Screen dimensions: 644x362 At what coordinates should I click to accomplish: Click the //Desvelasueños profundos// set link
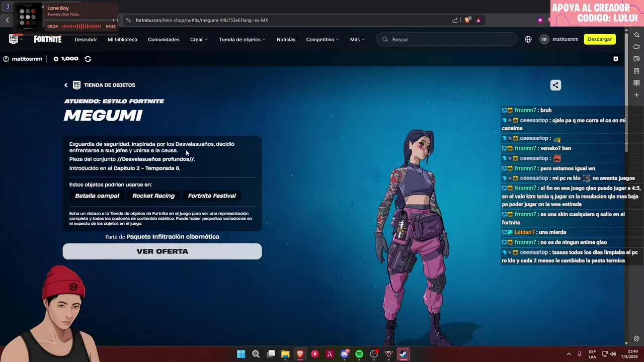(156, 159)
